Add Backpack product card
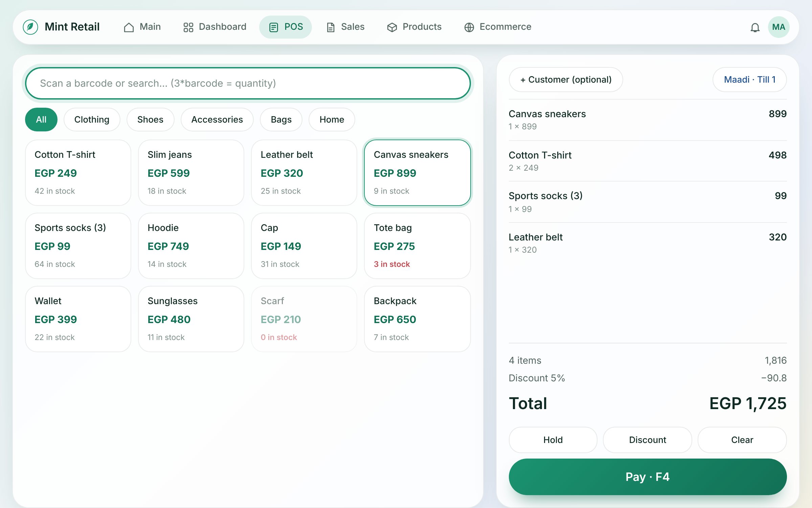The width and height of the screenshot is (812, 508). pyautogui.click(x=418, y=319)
